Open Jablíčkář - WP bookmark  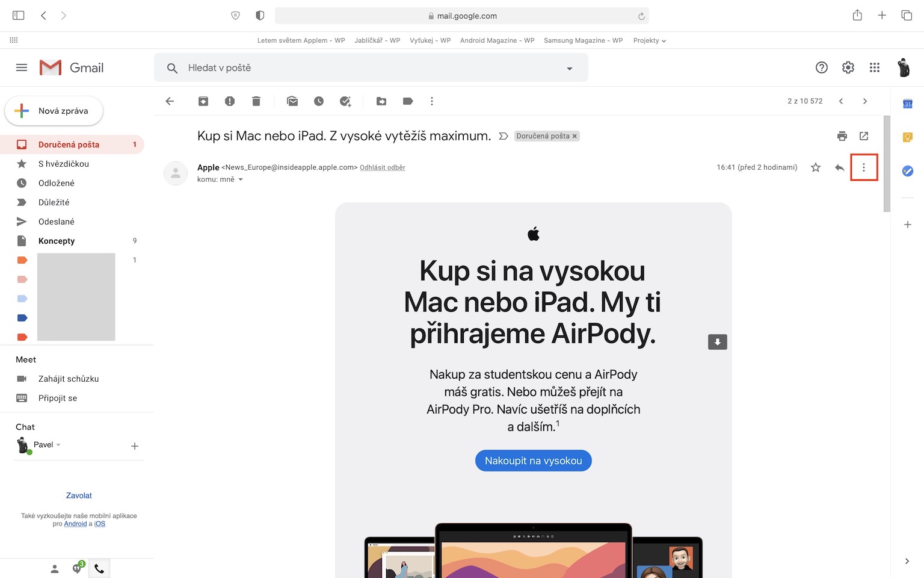[377, 40]
